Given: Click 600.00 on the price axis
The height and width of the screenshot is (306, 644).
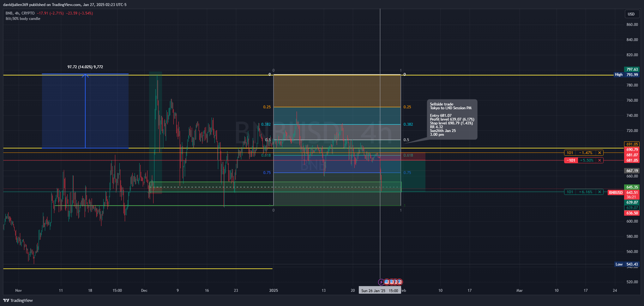Looking at the screenshot, I should point(632,221).
